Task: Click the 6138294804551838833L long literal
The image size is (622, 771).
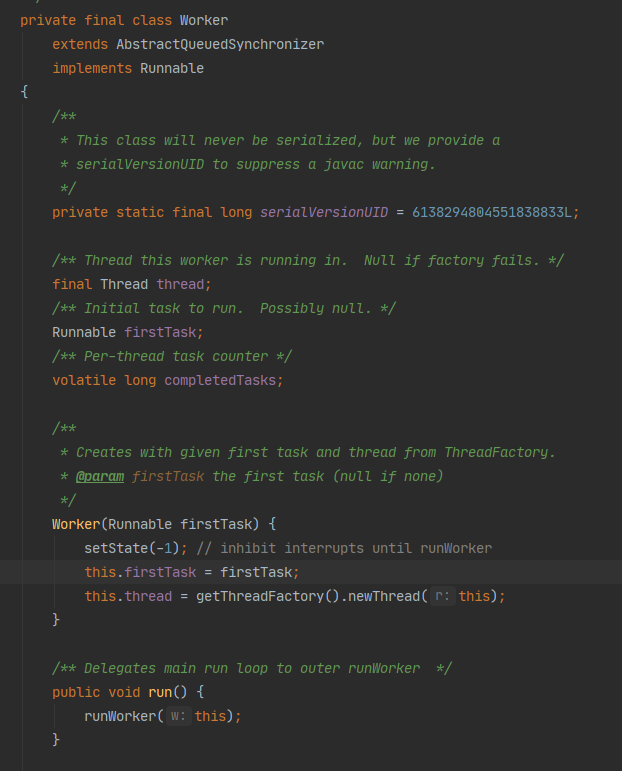Action: tap(495, 212)
